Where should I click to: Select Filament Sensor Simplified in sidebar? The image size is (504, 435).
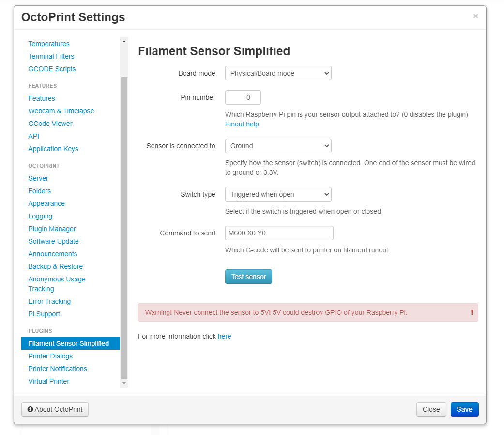click(71, 343)
